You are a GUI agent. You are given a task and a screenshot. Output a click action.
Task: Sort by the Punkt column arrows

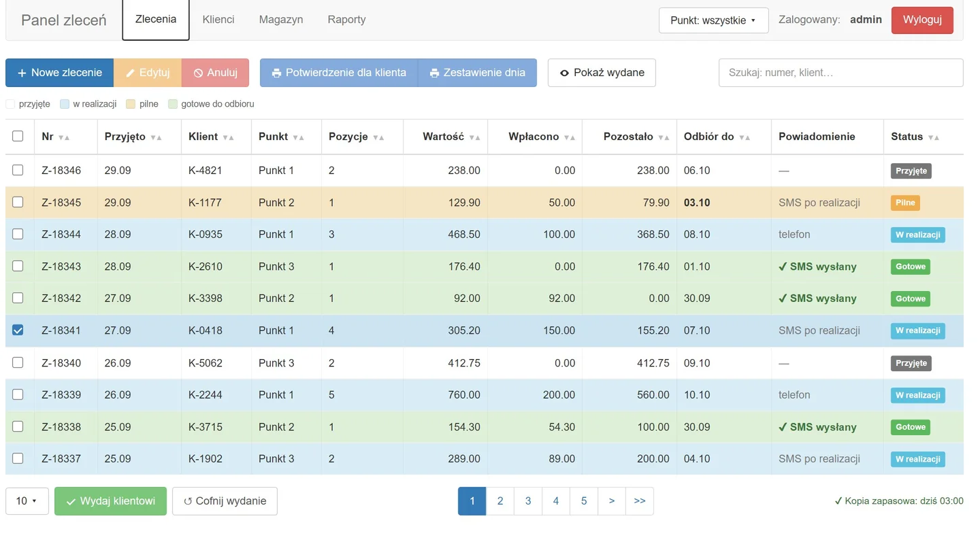coord(299,137)
